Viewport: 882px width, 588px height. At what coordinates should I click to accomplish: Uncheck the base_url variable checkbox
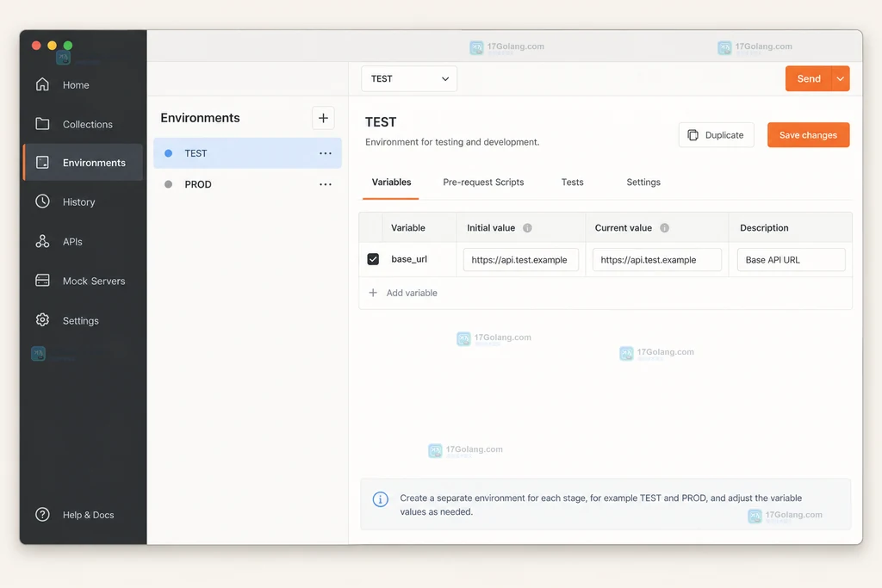(x=373, y=259)
